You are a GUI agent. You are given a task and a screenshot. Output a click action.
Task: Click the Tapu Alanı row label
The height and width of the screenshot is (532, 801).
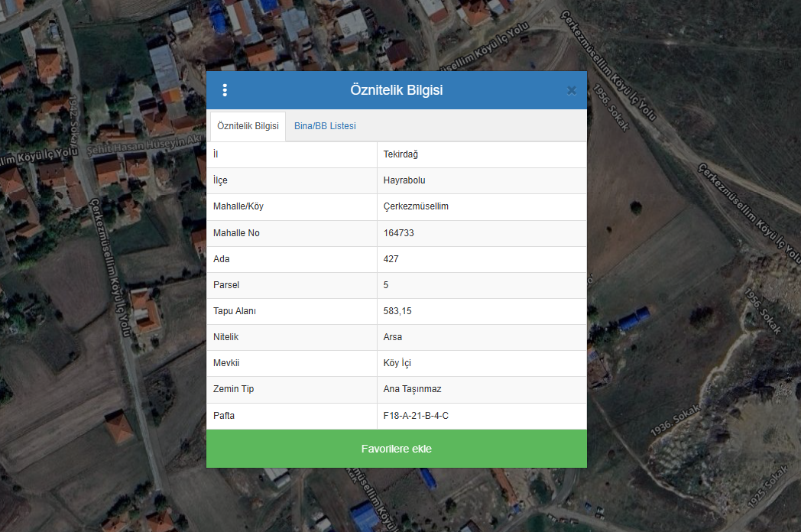pos(234,311)
